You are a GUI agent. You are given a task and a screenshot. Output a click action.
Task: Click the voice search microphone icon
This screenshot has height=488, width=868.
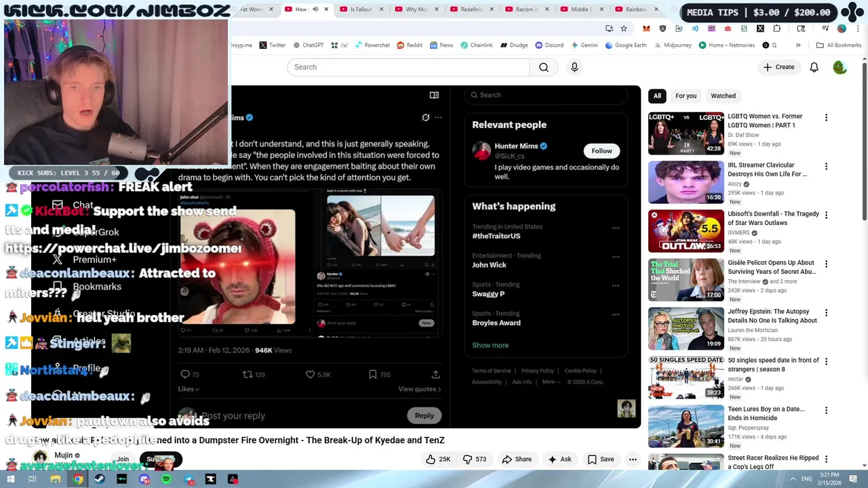[574, 67]
